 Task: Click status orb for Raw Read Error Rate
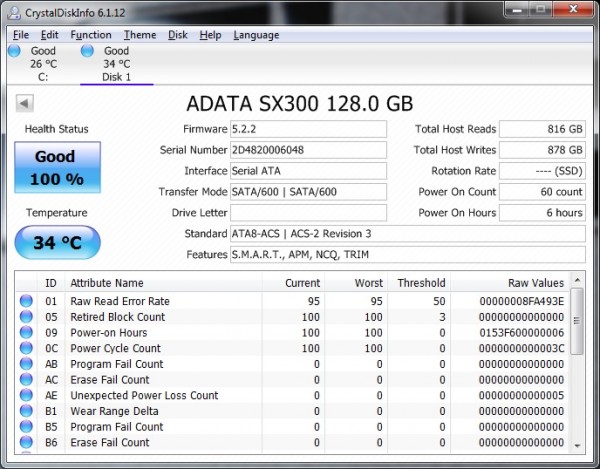pos(26,301)
